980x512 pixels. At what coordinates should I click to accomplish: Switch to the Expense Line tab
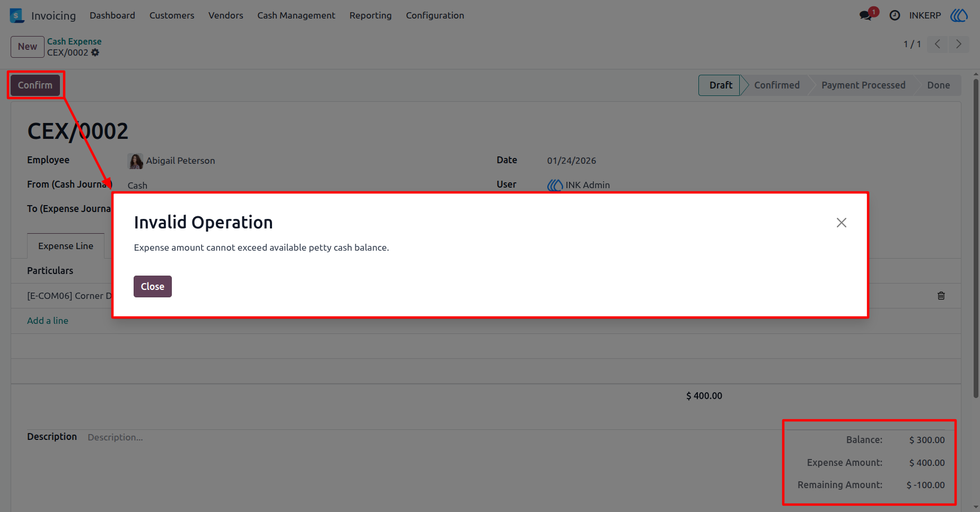click(x=66, y=246)
